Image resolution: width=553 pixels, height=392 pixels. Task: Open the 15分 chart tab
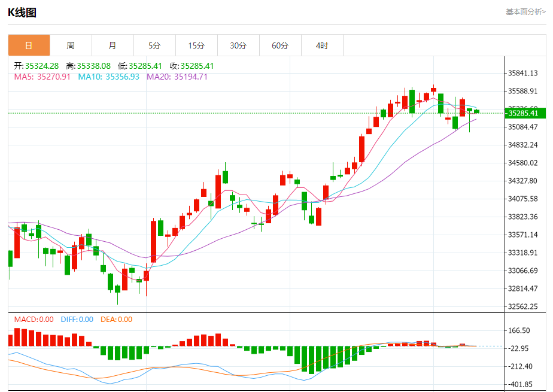[x=197, y=45]
